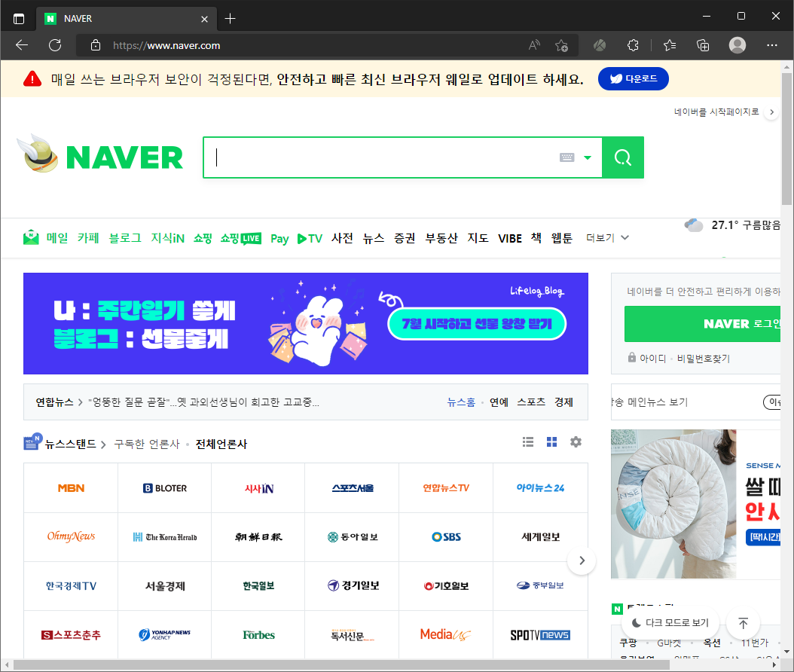Click the BLOTER press logo
This screenshot has width=794, height=672.
[164, 488]
